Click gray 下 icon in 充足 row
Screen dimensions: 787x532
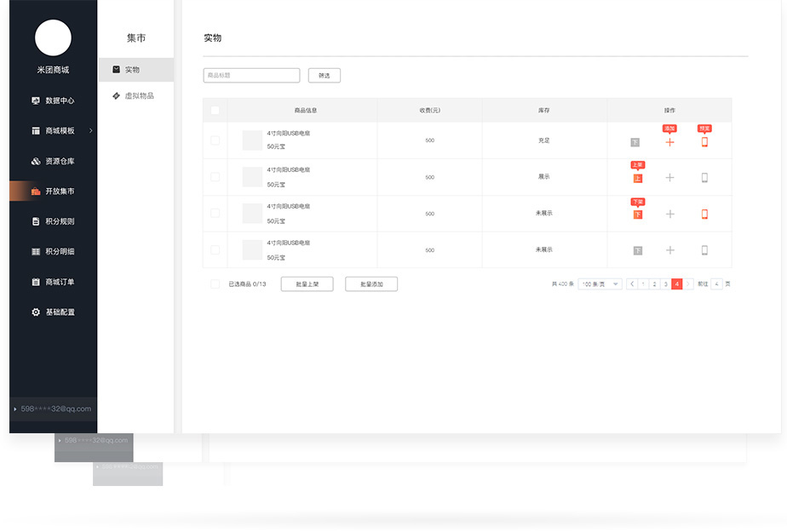pos(635,142)
